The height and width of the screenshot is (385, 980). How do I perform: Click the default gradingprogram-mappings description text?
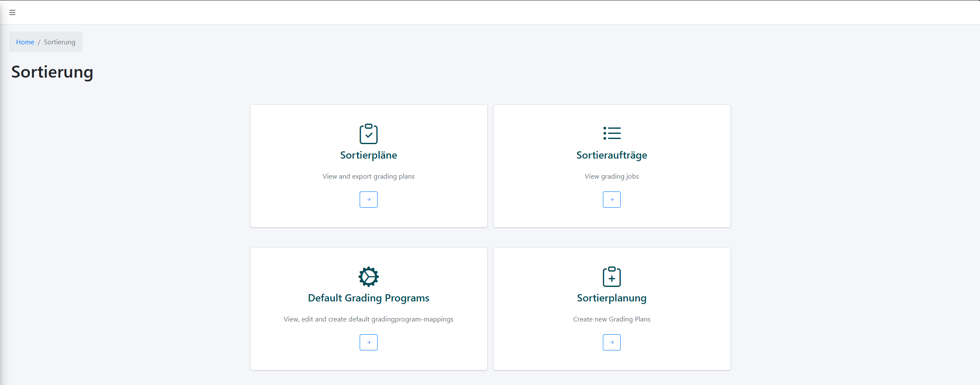click(369, 319)
